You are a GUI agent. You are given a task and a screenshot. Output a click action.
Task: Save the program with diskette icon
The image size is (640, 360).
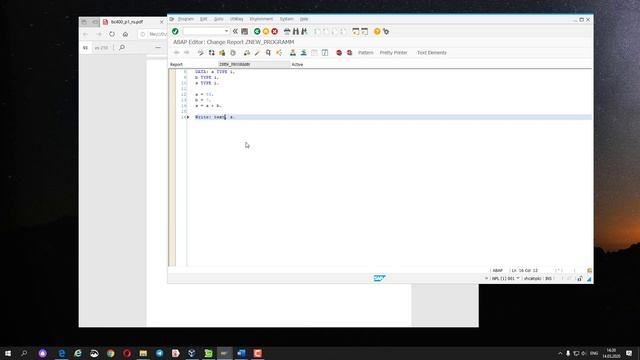244,31
